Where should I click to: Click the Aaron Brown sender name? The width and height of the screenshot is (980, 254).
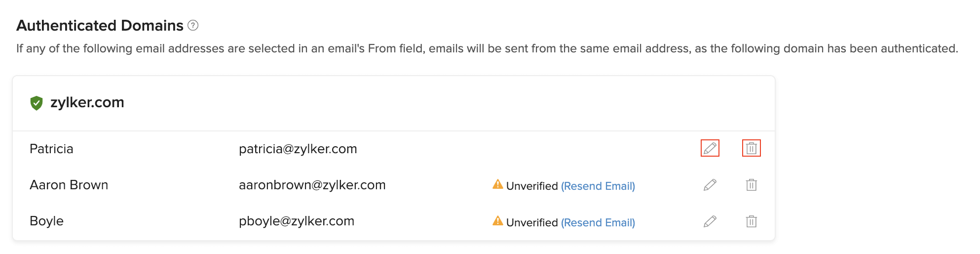(69, 185)
